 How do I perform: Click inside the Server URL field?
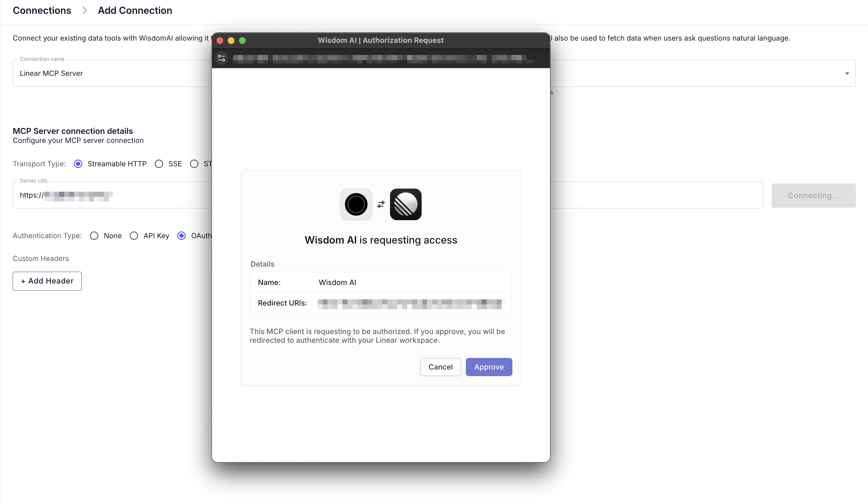tap(103, 195)
